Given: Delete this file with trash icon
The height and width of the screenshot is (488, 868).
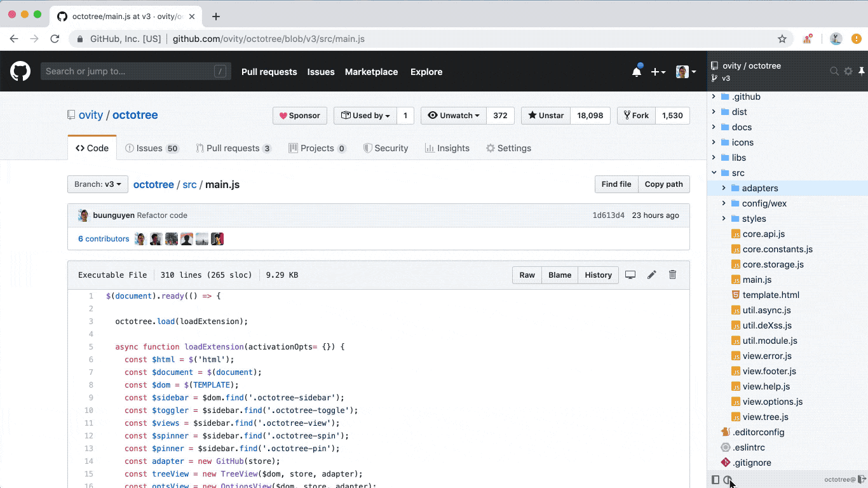Looking at the screenshot, I should 672,275.
